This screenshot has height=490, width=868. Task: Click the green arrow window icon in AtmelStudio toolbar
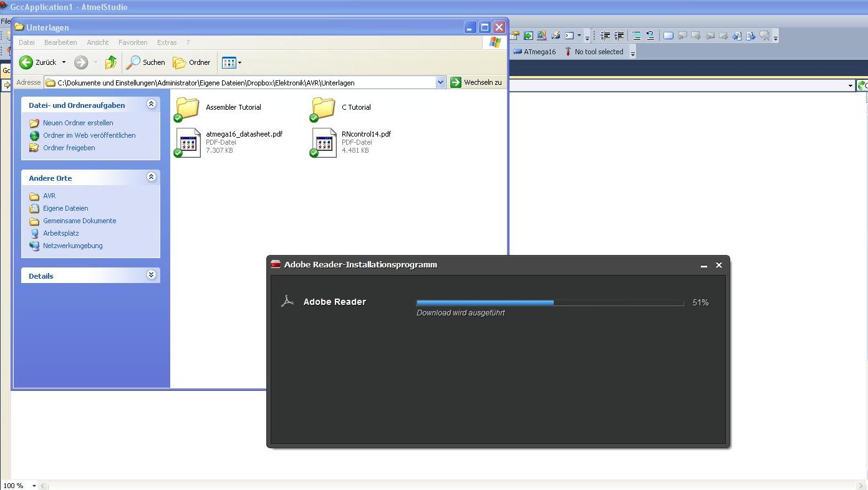(528, 36)
